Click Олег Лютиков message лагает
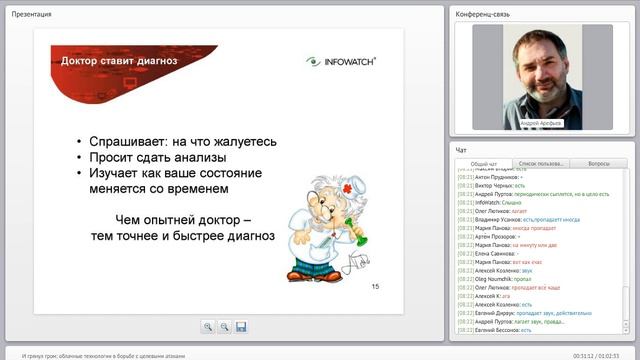Viewport: 640px width, 360px height. (x=492, y=211)
